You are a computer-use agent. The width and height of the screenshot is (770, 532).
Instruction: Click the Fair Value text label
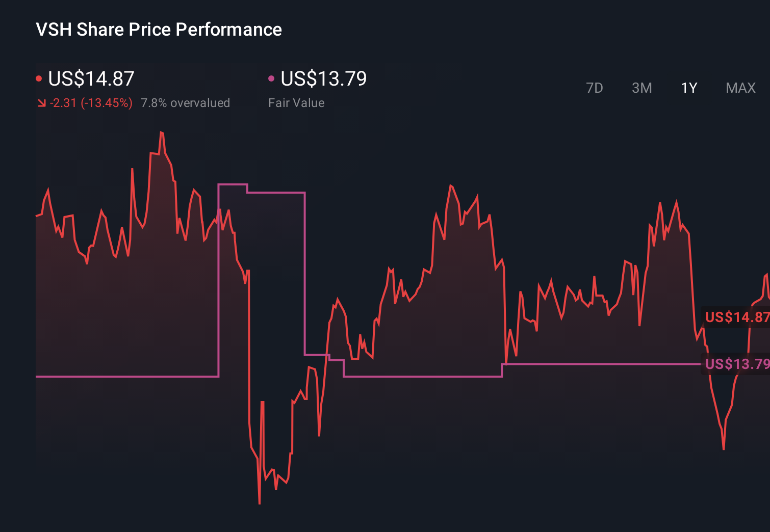point(296,102)
